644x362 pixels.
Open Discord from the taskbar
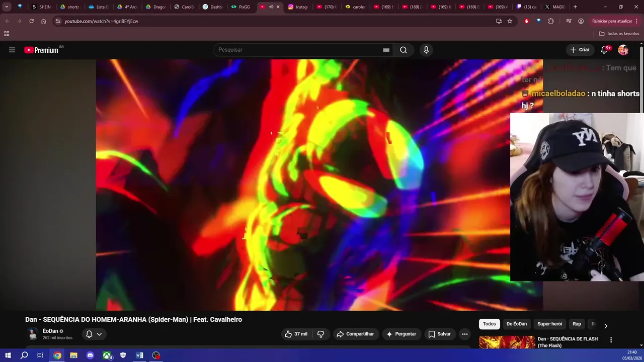point(90,355)
